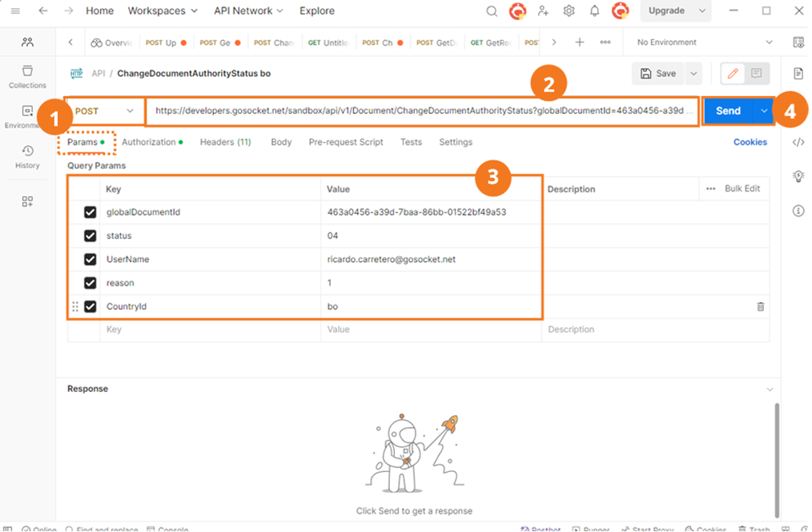Open the Send button's dropdown arrow

[764, 111]
